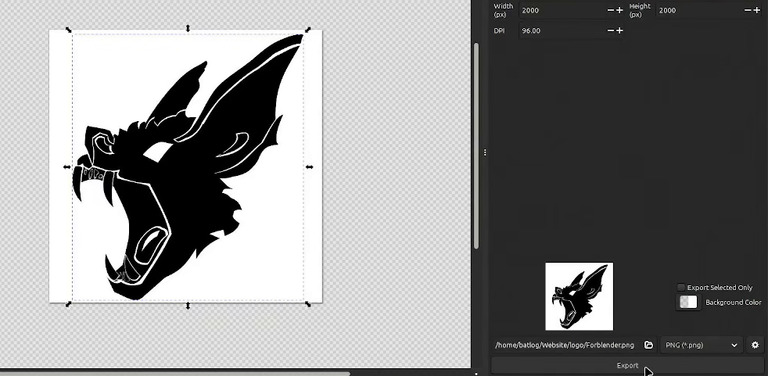
Task: Click the top-center vertical scale handle
Action: point(188,28)
